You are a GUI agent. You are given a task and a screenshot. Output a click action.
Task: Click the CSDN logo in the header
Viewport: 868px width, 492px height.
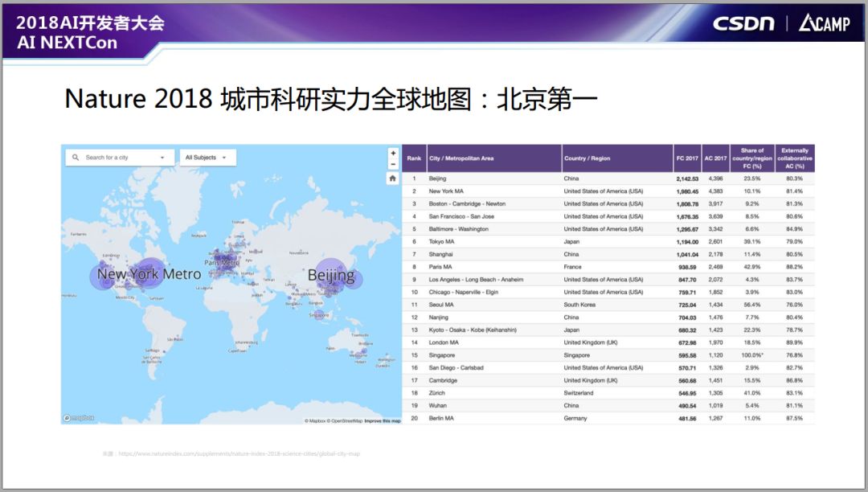[743, 23]
